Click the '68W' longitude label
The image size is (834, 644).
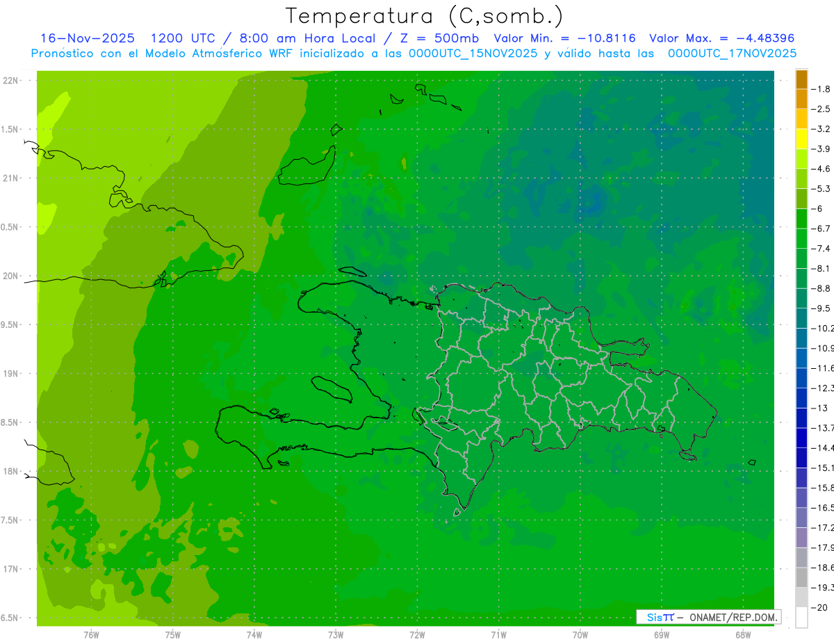click(x=743, y=635)
